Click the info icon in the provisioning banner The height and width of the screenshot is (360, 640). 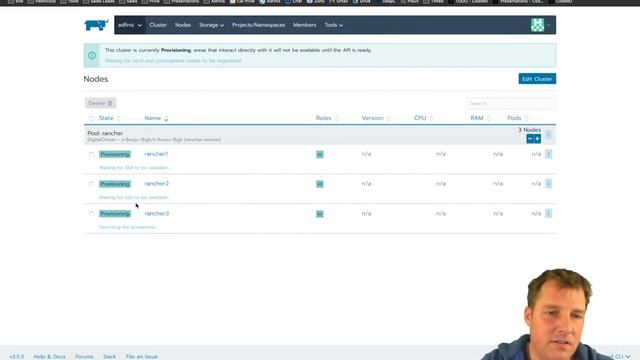(92, 55)
